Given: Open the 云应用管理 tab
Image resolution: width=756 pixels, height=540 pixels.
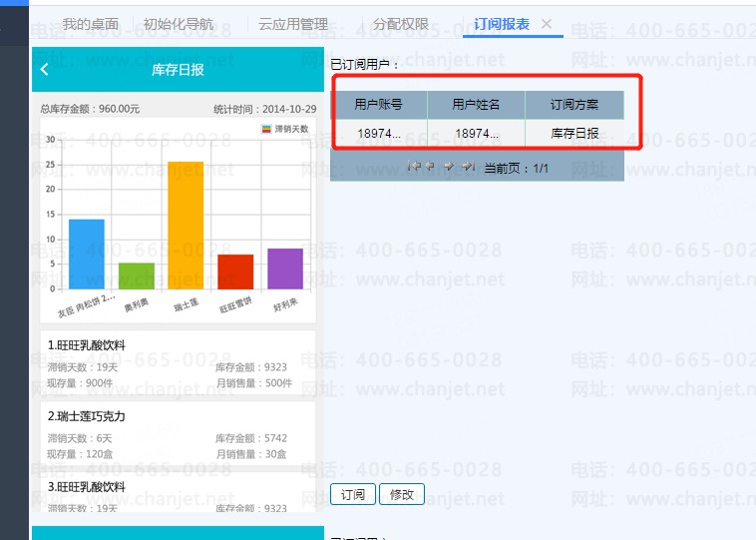Looking at the screenshot, I should 292,23.
